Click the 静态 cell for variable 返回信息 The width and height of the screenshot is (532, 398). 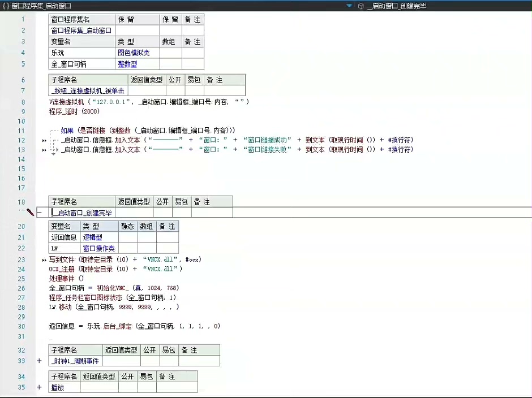click(128, 237)
